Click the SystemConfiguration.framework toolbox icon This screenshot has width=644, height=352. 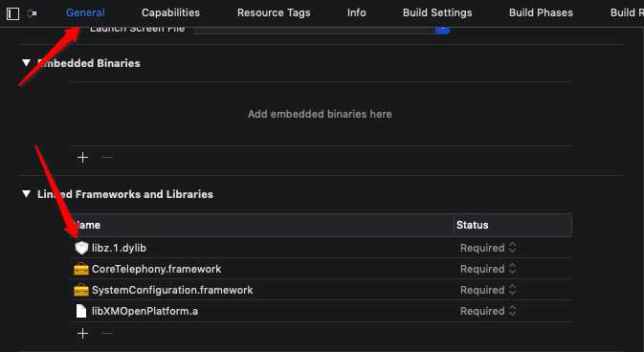[81, 290]
